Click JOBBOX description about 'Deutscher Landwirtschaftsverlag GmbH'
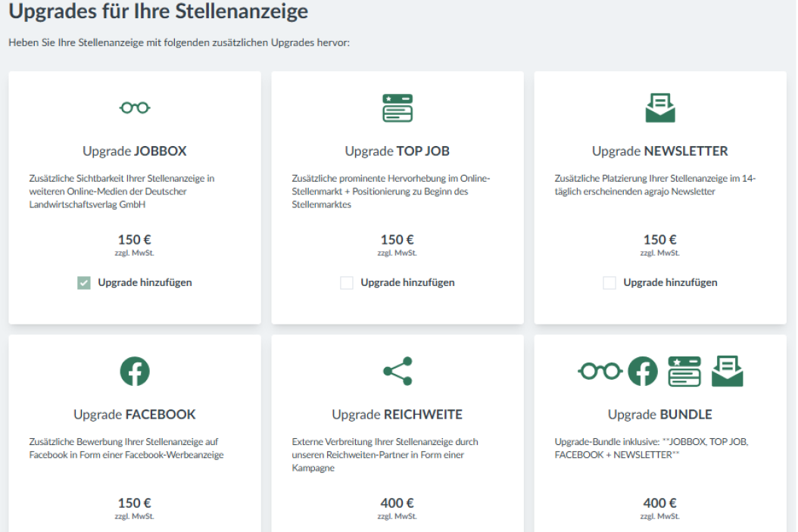 pyautogui.click(x=122, y=191)
